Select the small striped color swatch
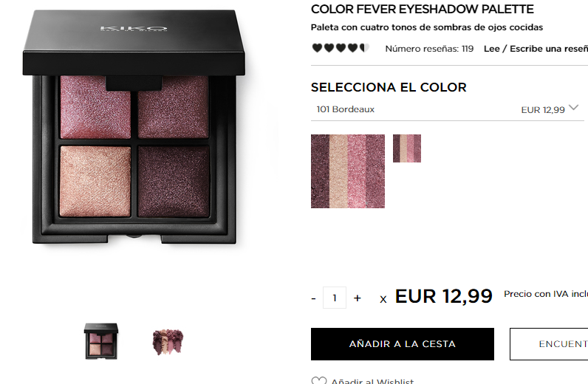 coord(407,148)
